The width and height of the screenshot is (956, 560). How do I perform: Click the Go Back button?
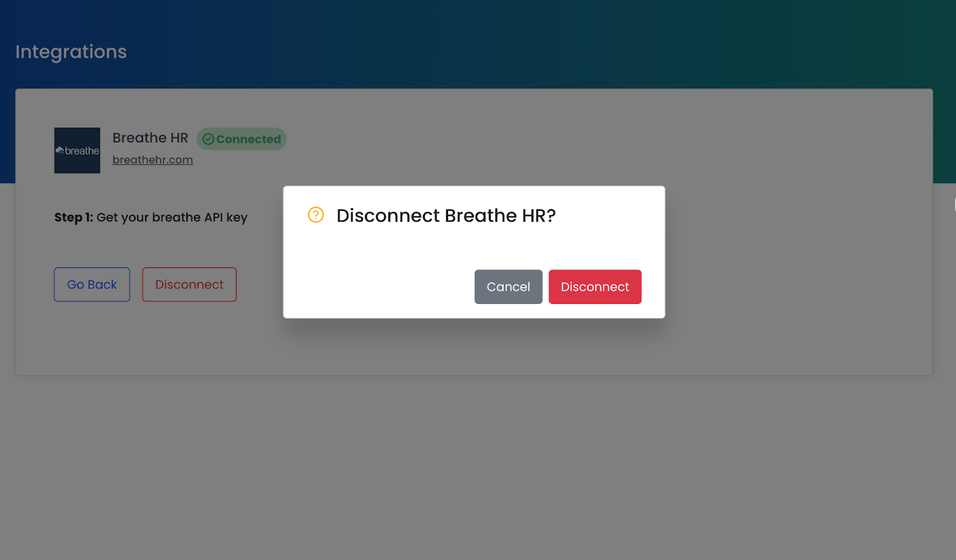pos(92,284)
